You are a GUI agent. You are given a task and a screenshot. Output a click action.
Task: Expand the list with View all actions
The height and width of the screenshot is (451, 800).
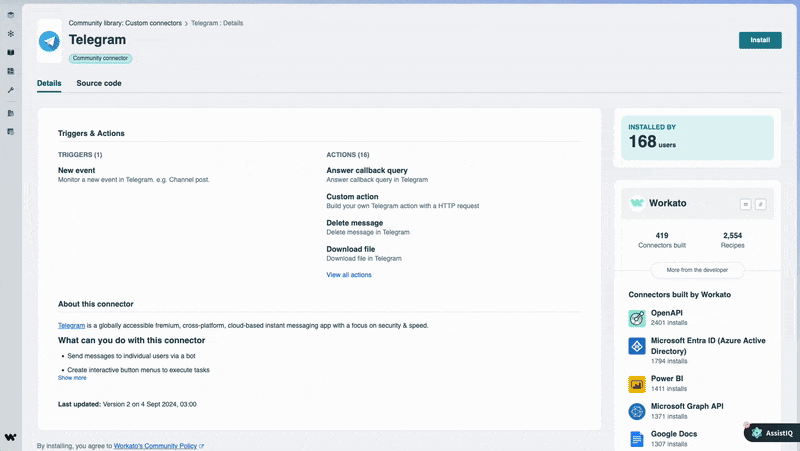349,275
